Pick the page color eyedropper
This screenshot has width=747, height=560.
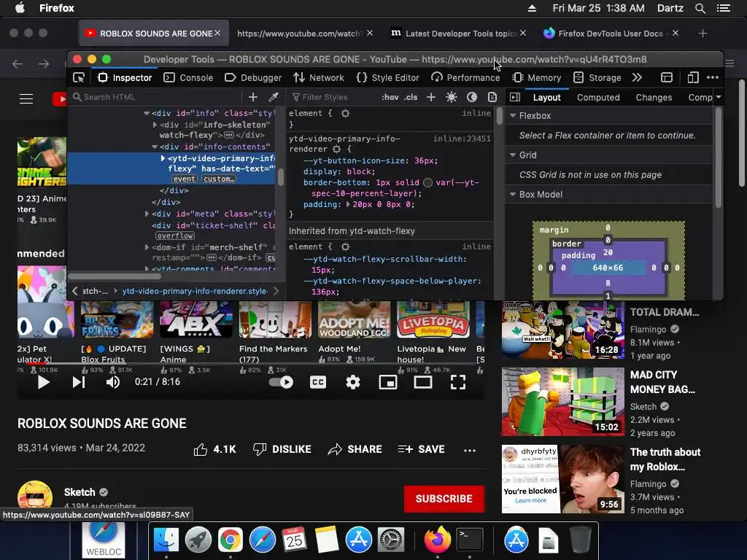click(x=274, y=97)
